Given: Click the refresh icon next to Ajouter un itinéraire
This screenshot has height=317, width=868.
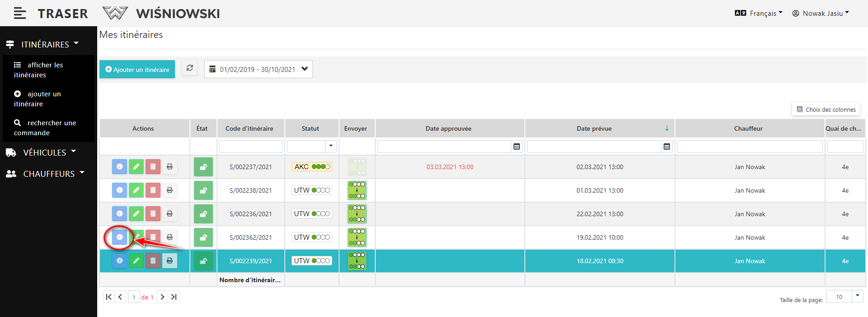Looking at the screenshot, I should point(190,68).
